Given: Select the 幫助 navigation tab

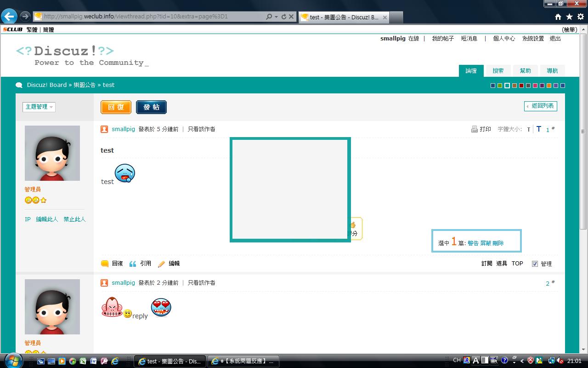Looking at the screenshot, I should click(525, 70).
